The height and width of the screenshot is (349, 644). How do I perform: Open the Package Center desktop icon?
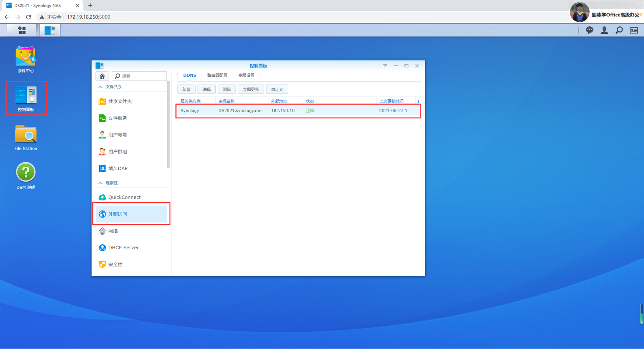pyautogui.click(x=26, y=60)
